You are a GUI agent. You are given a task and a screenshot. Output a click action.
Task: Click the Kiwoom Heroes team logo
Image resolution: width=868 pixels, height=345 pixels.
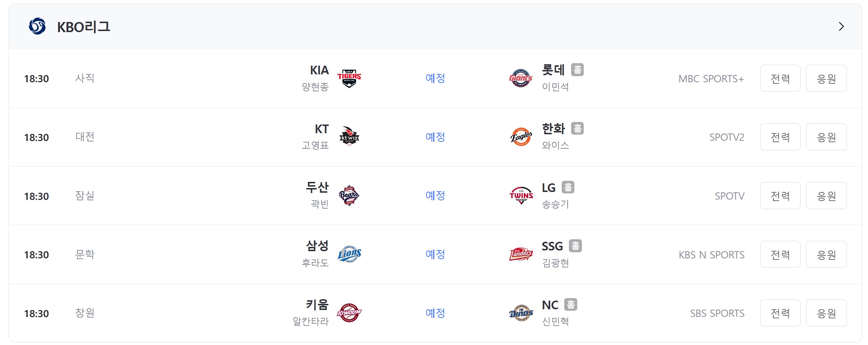(349, 313)
